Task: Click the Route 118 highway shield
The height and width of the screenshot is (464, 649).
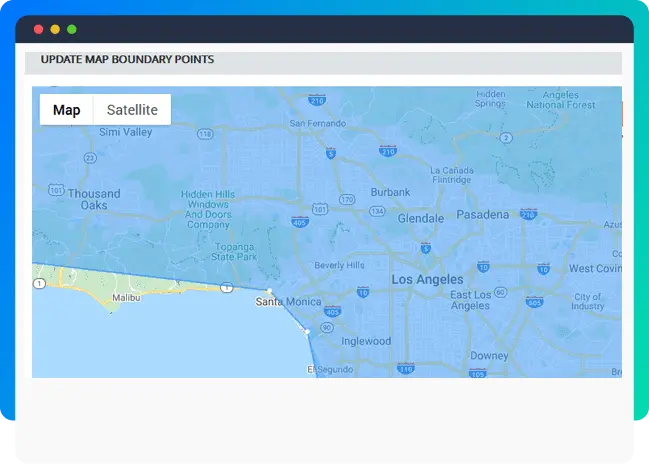Action: [205, 133]
